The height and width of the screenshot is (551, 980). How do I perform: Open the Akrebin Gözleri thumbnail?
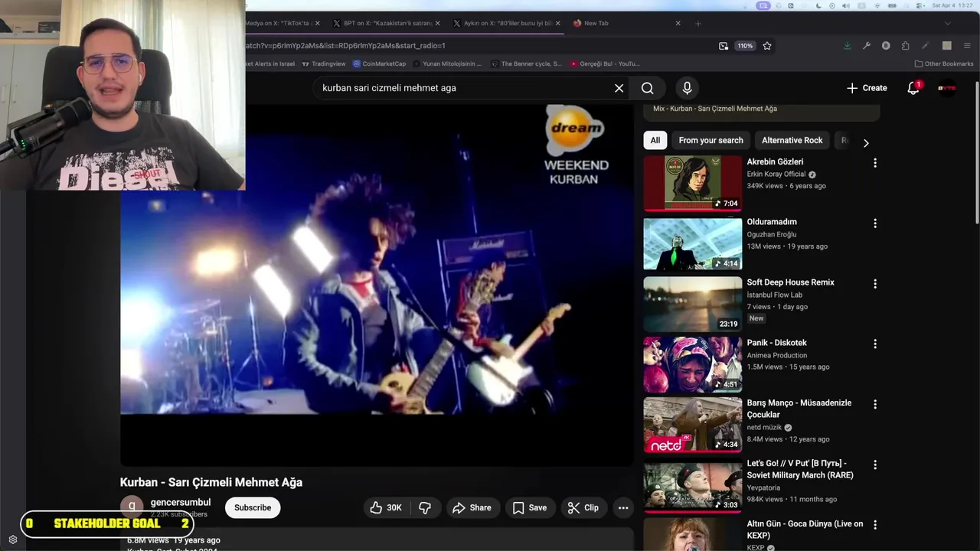click(693, 183)
